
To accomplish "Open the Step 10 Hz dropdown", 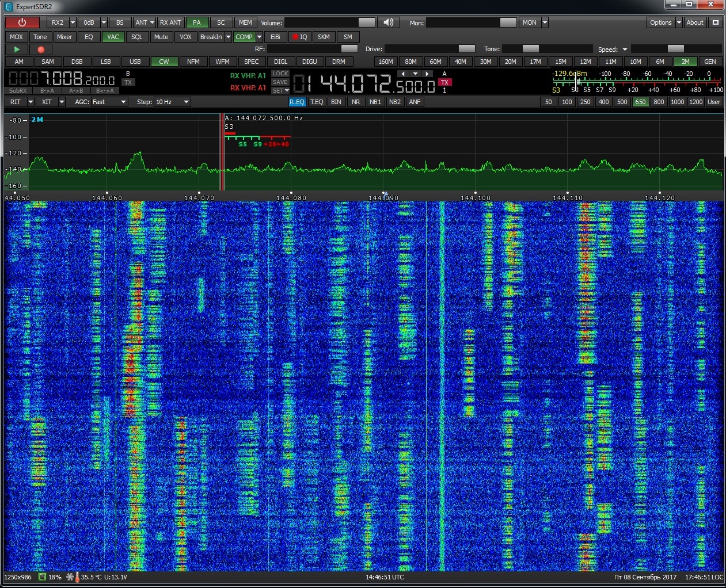I will tap(172, 102).
